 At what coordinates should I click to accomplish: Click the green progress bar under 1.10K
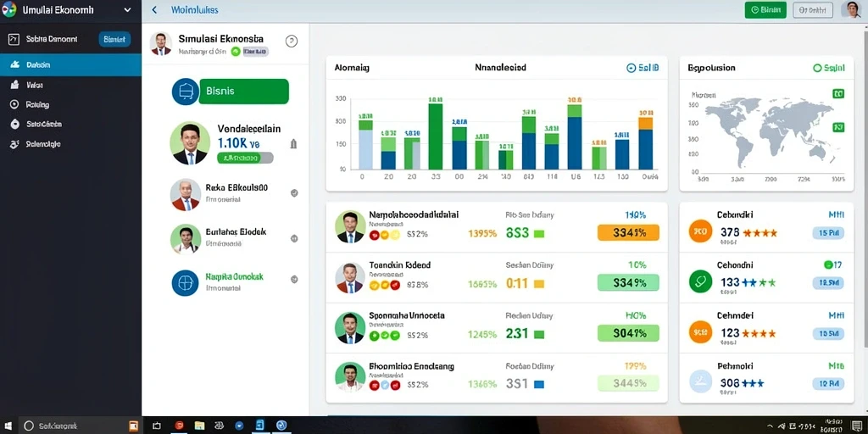point(245,159)
